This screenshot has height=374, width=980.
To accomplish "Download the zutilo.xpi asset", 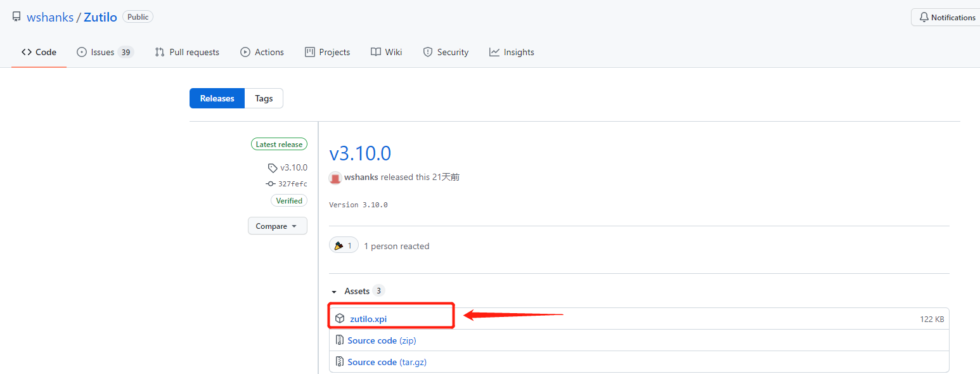I will 368,319.
